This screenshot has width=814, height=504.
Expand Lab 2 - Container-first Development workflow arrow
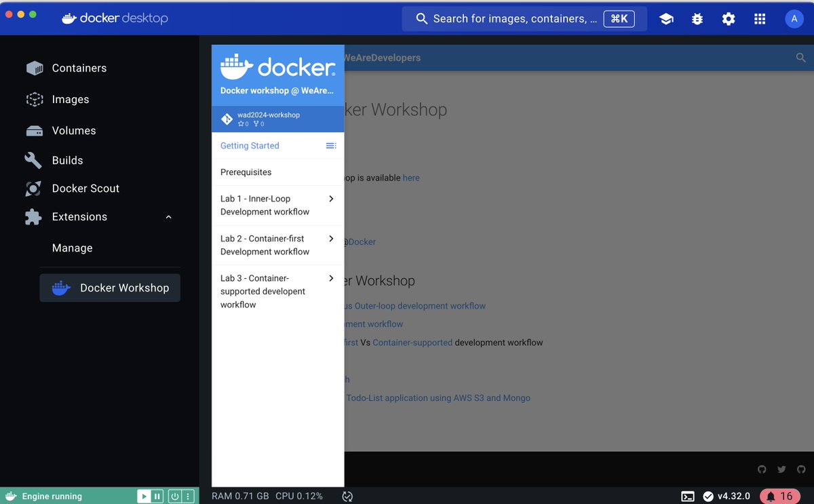(x=331, y=239)
